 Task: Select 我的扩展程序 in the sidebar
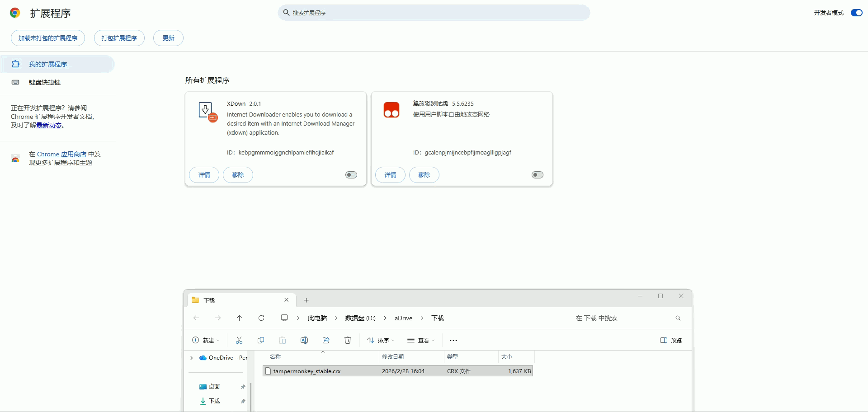click(48, 64)
